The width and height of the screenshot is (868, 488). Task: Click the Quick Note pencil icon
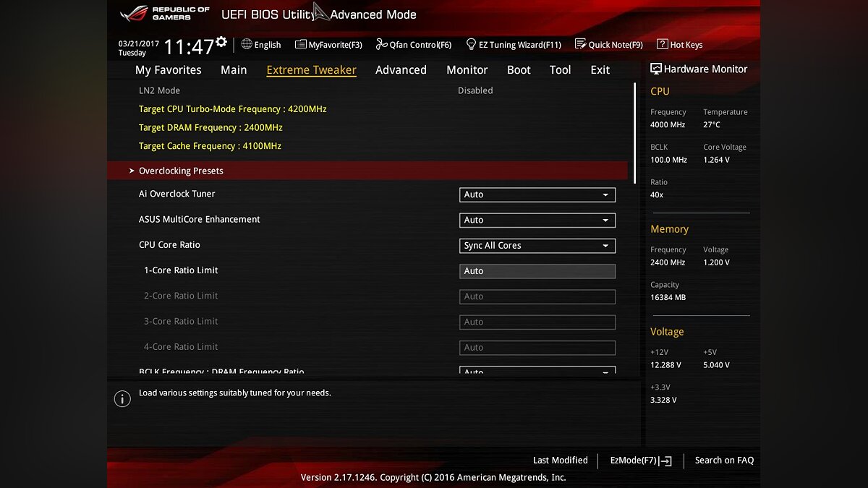click(x=580, y=44)
